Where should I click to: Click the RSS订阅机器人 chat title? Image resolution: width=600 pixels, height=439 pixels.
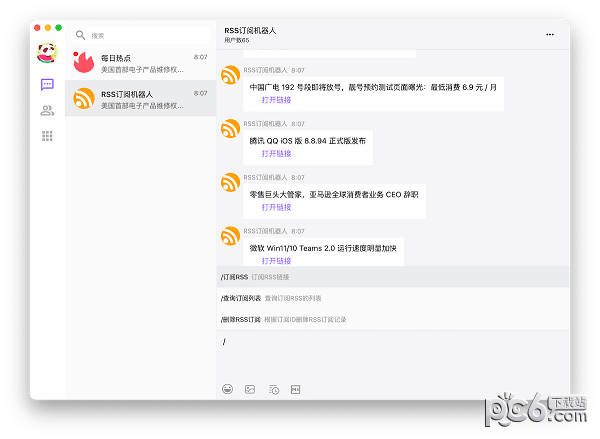250,31
